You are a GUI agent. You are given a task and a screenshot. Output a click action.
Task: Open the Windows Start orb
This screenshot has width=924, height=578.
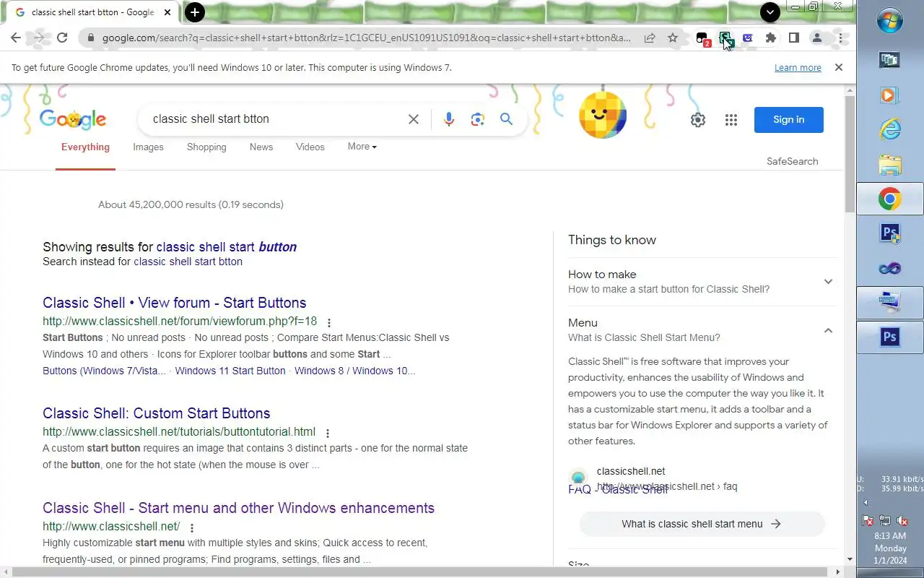(x=890, y=20)
